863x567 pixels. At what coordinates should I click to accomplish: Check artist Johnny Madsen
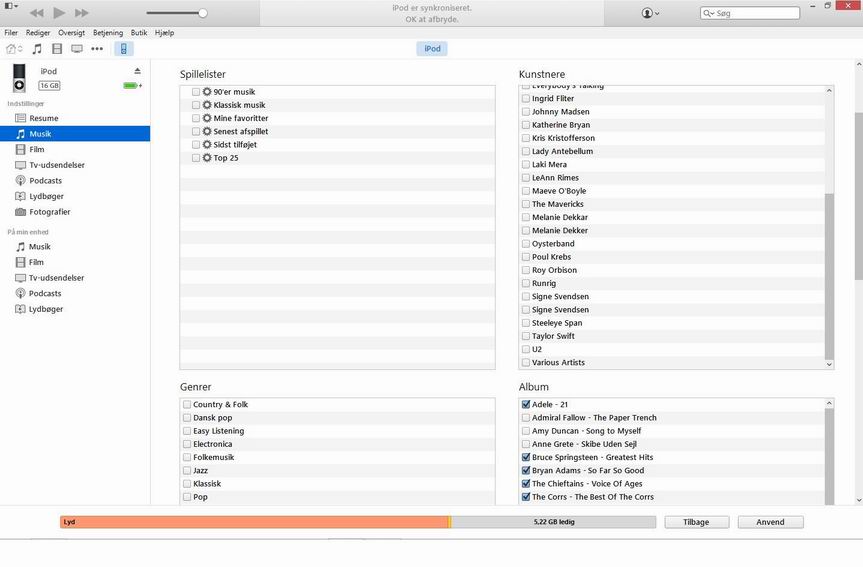526,112
